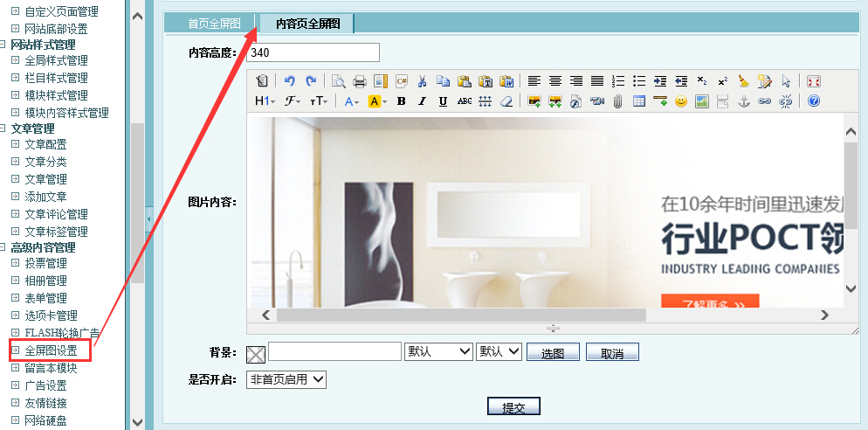Switch to the 首页全屏图 tab

tap(214, 24)
